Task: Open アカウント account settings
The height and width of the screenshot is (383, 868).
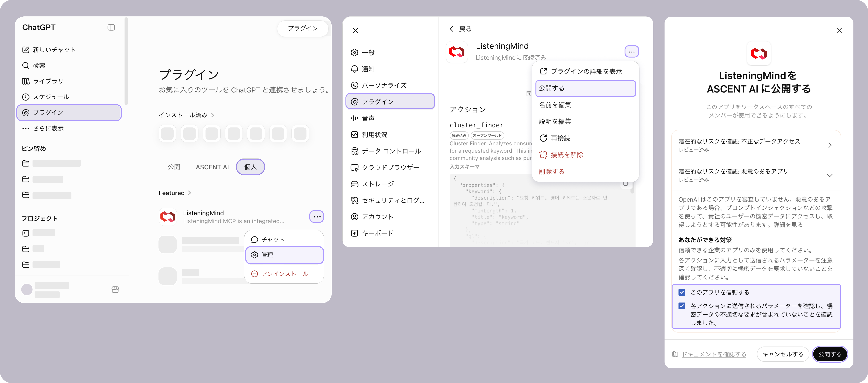Action: 390,217
